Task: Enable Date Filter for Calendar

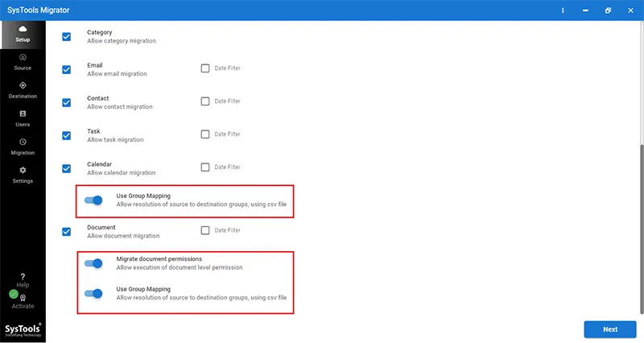Action: click(205, 167)
